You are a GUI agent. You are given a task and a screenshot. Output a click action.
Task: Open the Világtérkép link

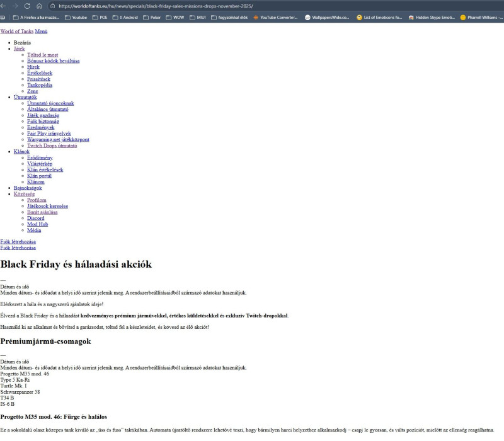40,164
